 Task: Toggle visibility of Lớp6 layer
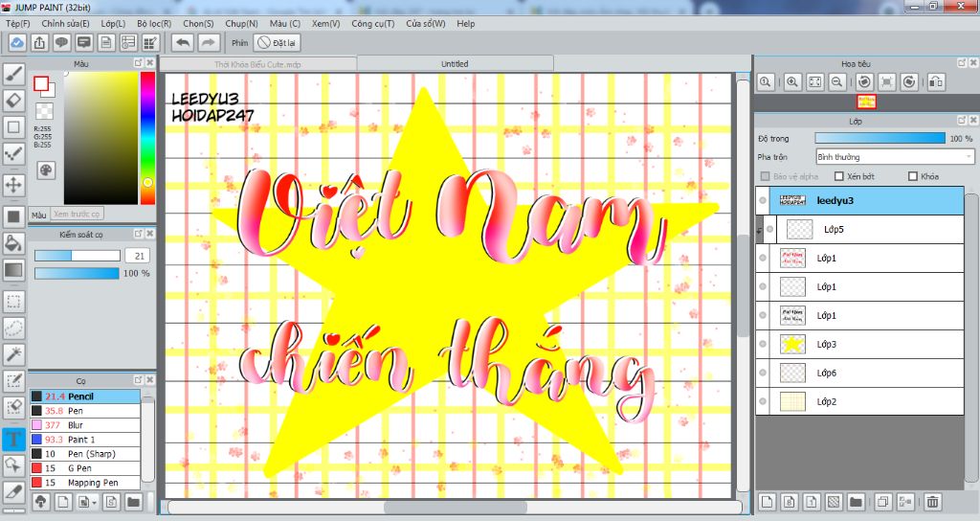point(763,373)
